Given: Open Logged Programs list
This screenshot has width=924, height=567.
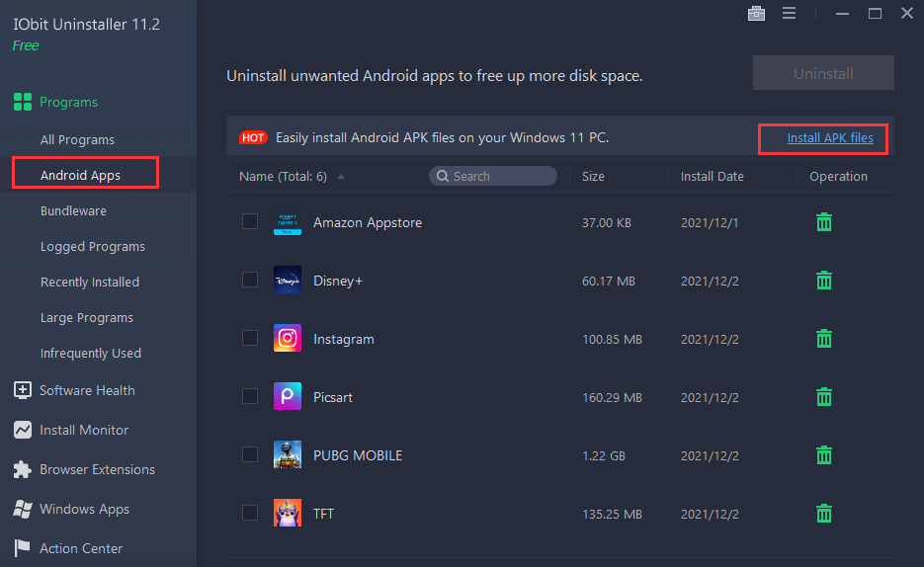Looking at the screenshot, I should (x=93, y=246).
